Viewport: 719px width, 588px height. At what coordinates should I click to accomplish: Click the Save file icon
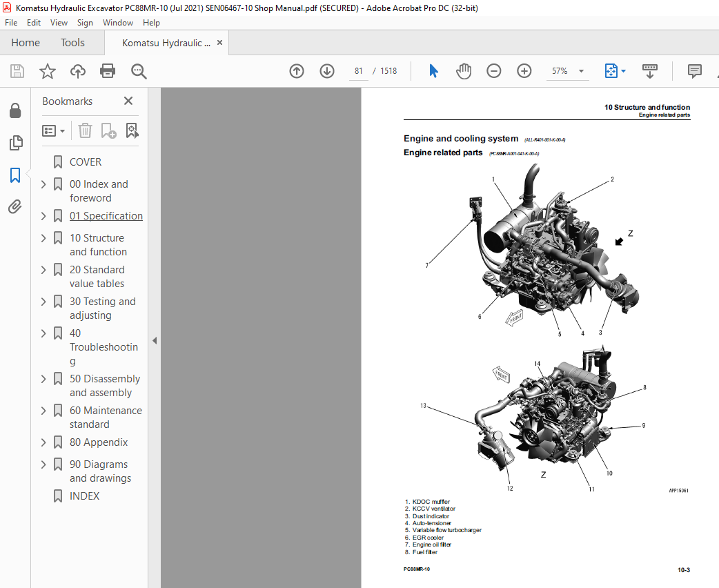(x=17, y=71)
